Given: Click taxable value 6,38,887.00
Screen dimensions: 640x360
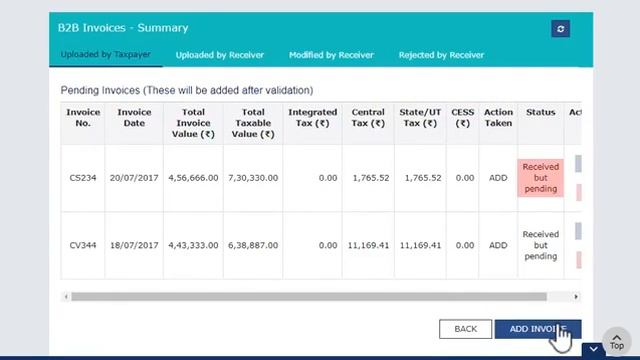Looking at the screenshot, I should point(253,245).
